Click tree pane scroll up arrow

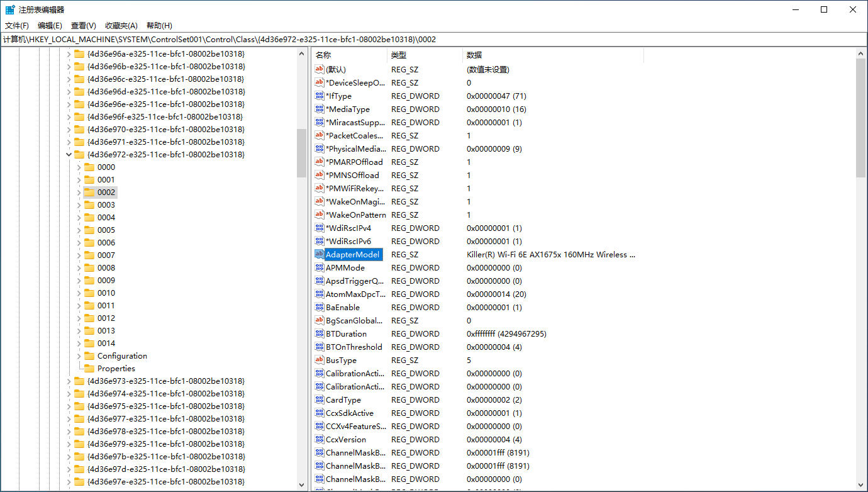coord(301,54)
